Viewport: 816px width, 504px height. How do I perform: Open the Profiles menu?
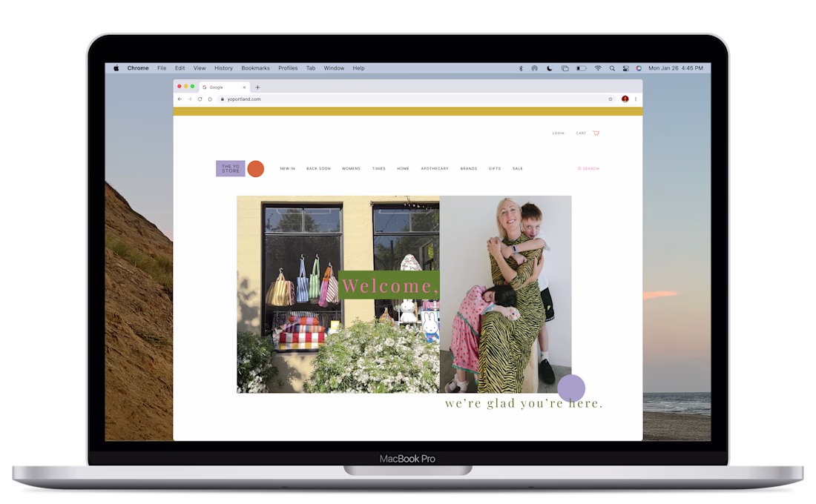[288, 68]
